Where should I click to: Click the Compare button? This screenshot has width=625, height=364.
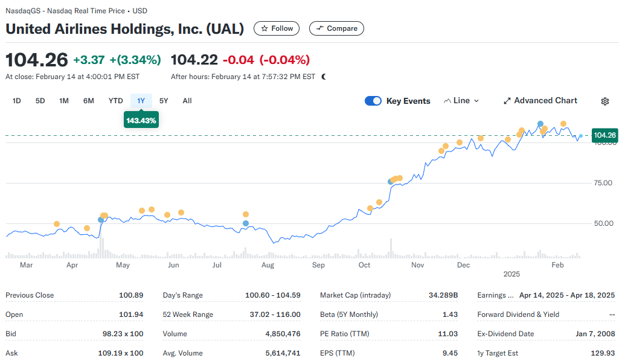[336, 28]
